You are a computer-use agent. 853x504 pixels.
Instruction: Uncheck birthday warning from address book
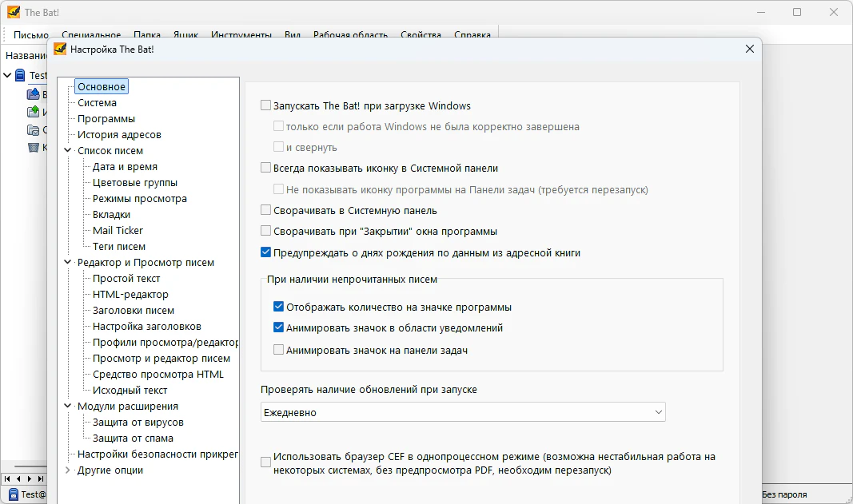point(266,252)
